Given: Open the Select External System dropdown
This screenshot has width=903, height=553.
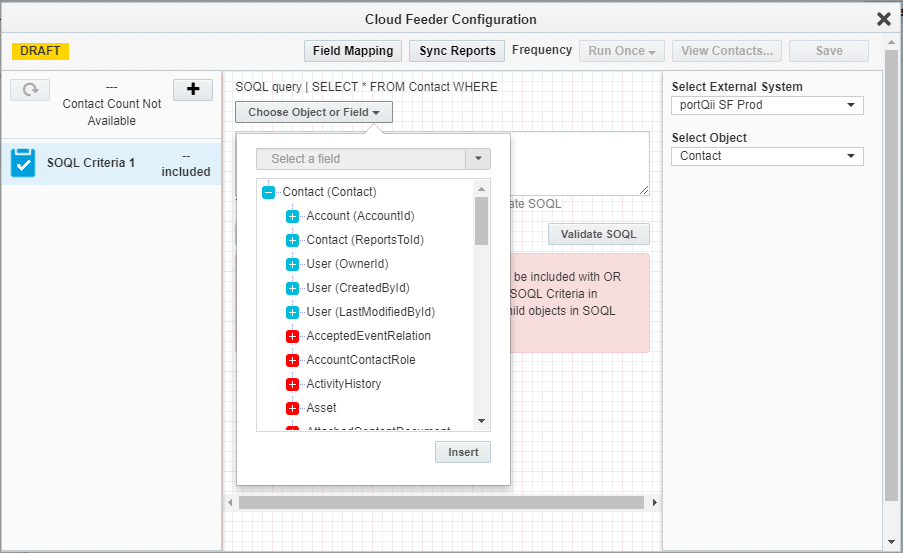Looking at the screenshot, I should click(766, 105).
